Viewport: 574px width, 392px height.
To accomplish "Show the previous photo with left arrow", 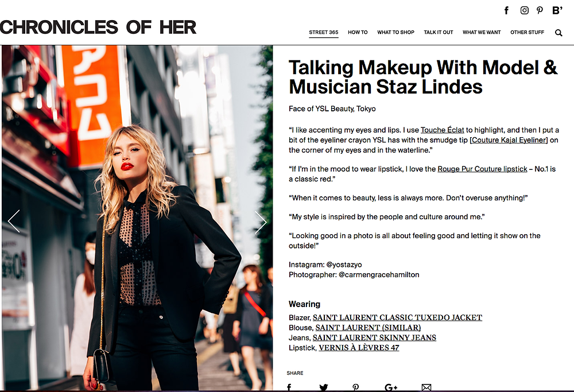I will pos(14,221).
